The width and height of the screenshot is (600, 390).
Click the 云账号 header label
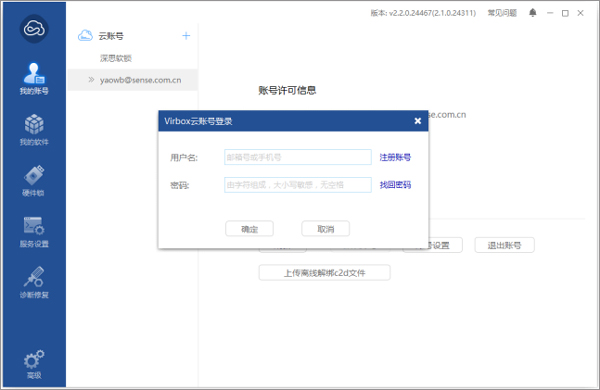click(111, 36)
